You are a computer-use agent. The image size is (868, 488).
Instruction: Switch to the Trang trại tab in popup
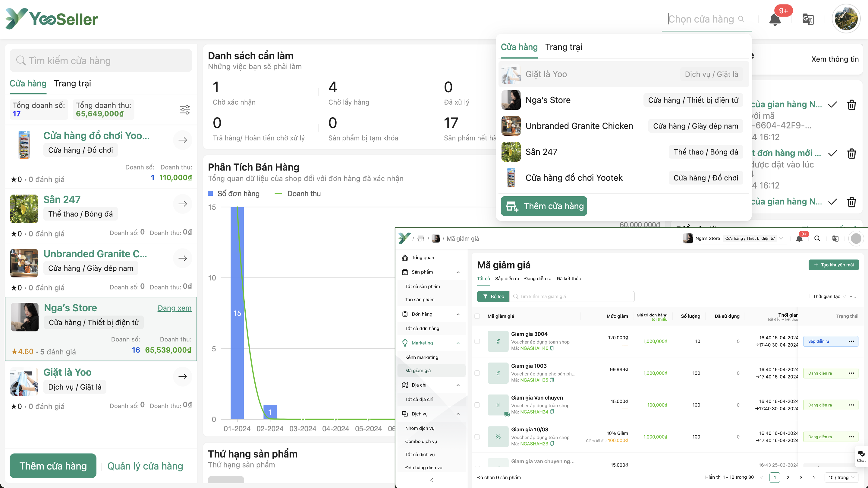point(563,47)
